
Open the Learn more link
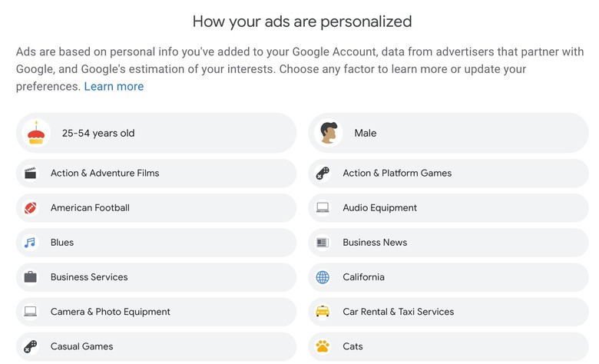coord(114,86)
